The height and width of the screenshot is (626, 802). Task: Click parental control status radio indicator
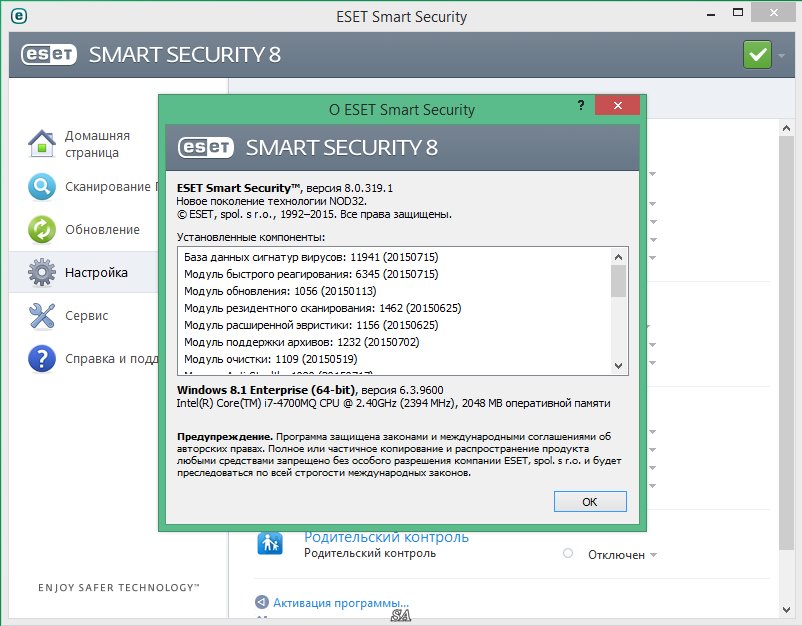click(568, 553)
